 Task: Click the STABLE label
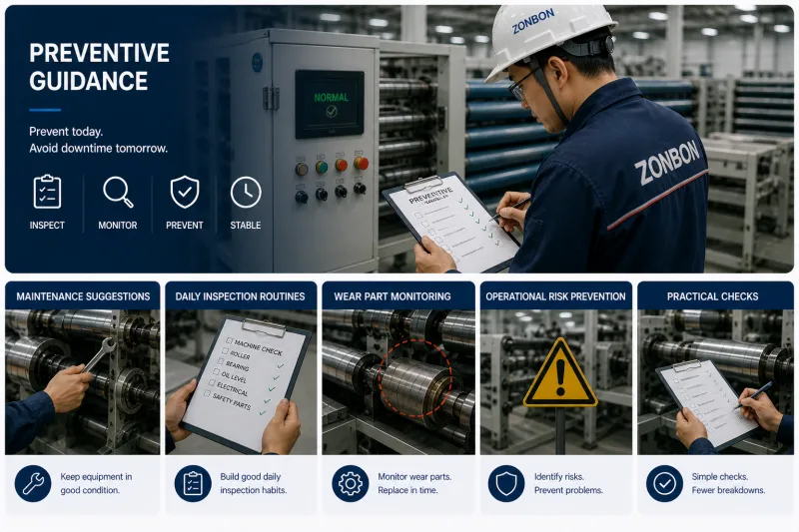(246, 225)
